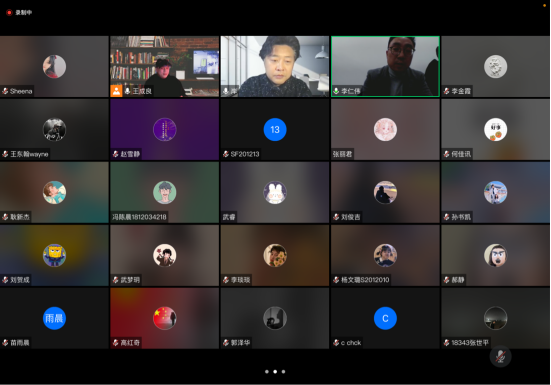The height and width of the screenshot is (385, 551).
Task: Click the blue 雨晨 avatar circle
Action: (x=54, y=318)
